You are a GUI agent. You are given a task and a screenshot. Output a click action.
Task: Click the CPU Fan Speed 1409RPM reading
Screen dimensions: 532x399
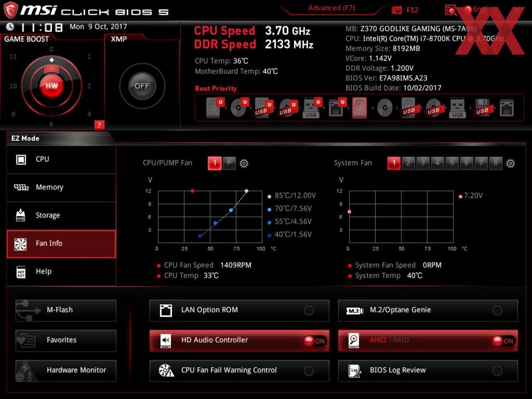click(204, 265)
